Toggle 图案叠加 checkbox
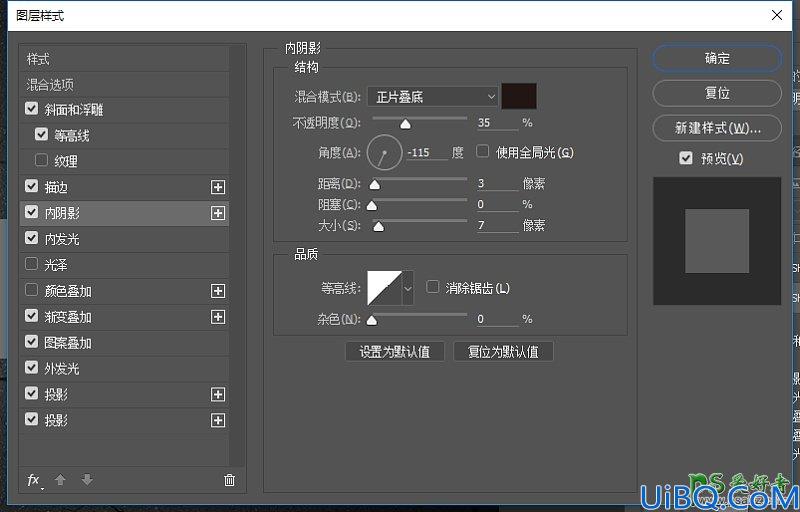800x512 pixels. click(x=32, y=341)
